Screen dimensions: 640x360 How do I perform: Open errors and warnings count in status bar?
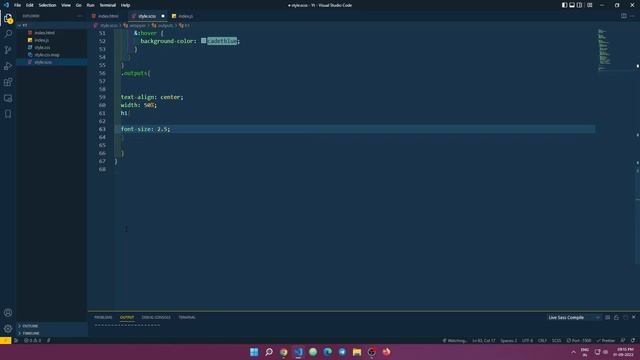click(x=32, y=340)
